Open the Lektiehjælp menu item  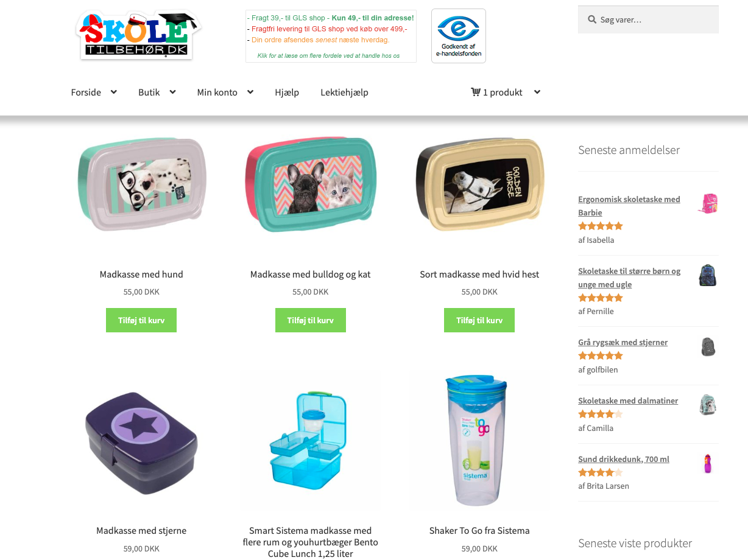coord(344,93)
